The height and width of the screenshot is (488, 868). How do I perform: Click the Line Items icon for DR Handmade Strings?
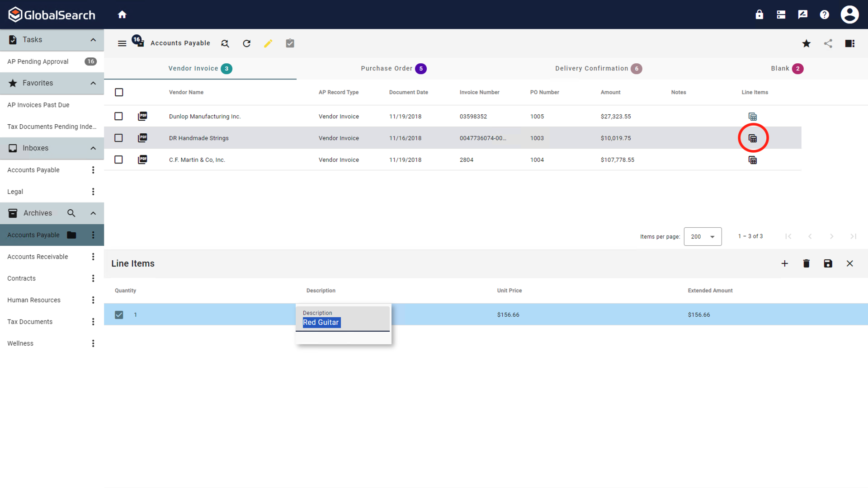click(x=753, y=138)
